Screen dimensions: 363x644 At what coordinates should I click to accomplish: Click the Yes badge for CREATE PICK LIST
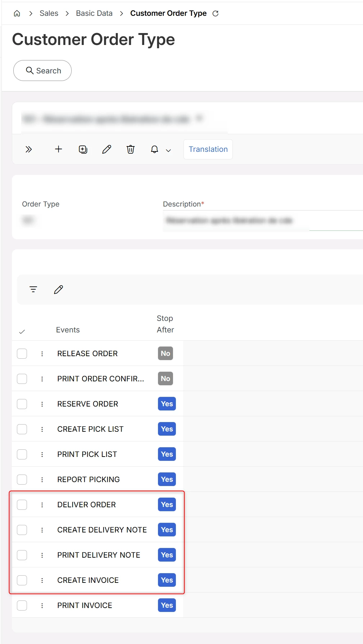[167, 429]
